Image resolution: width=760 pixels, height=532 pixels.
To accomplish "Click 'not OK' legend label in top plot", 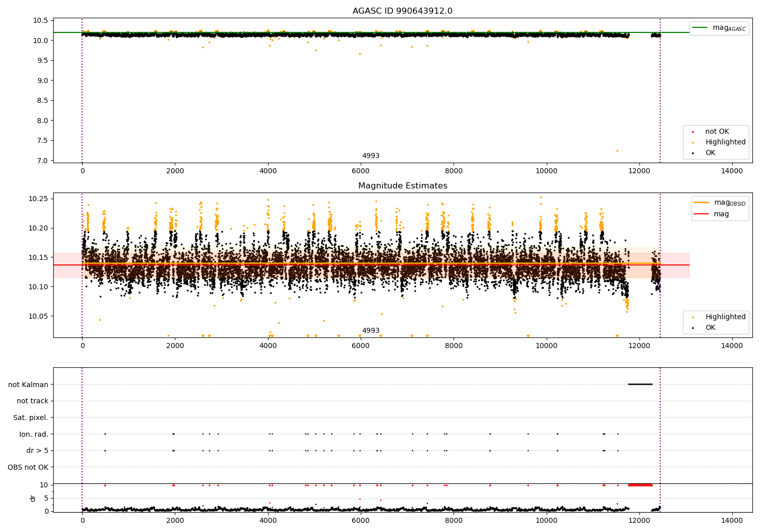I will pyautogui.click(x=717, y=132).
